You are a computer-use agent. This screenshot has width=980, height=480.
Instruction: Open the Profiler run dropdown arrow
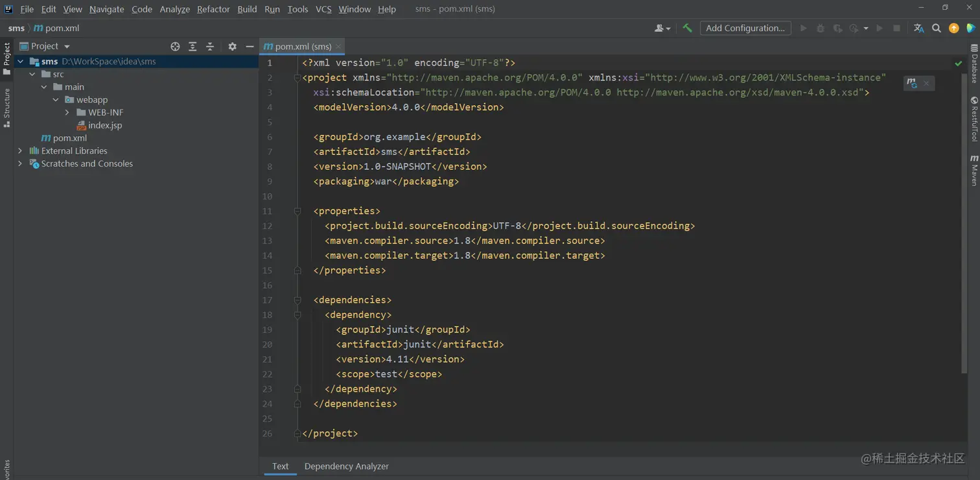(866, 28)
